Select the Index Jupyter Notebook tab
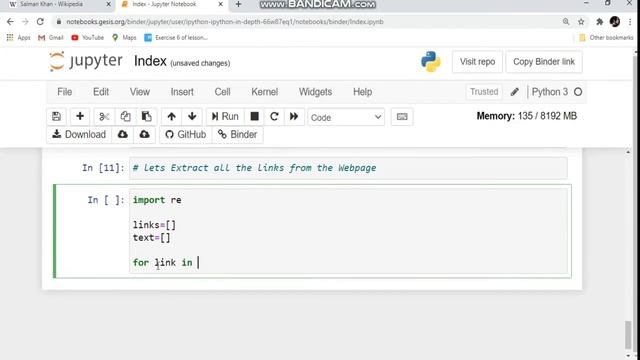This screenshot has height=360, width=640. tap(170, 4)
